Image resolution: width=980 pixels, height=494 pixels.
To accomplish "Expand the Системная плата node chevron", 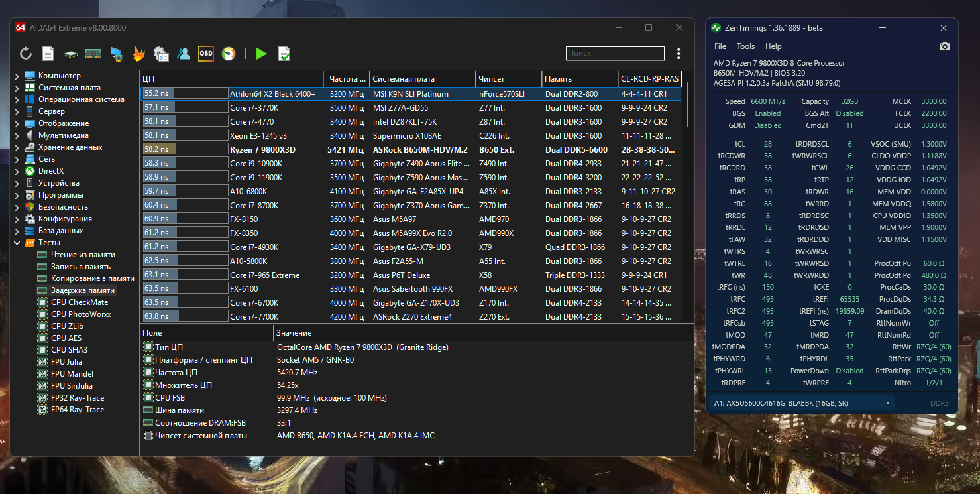I will [17, 88].
